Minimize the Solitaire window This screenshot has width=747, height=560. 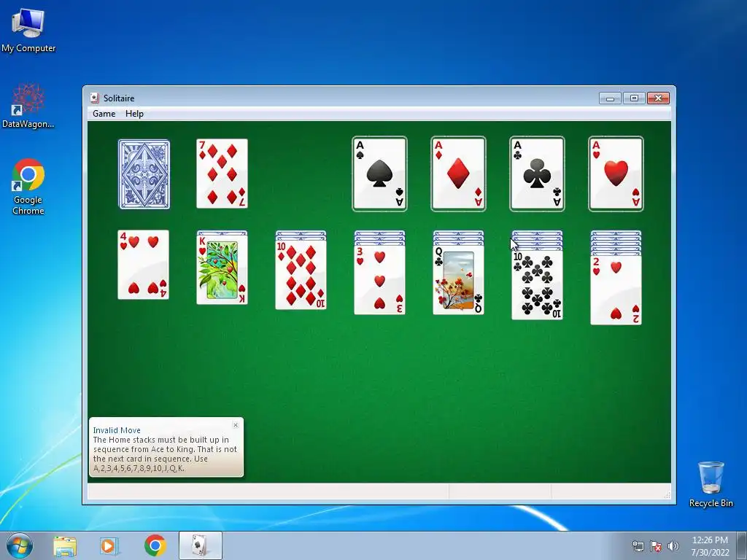[610, 98]
